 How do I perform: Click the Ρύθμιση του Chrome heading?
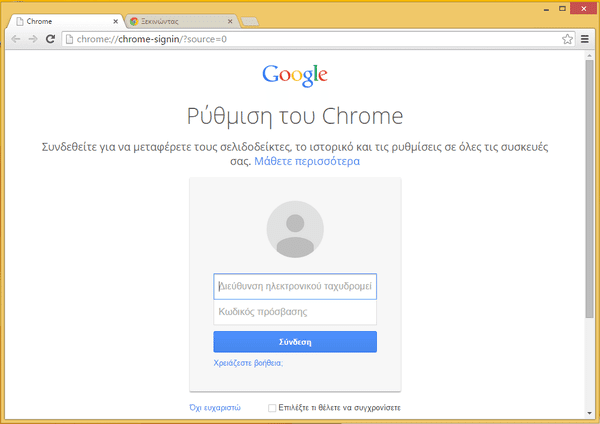point(295,116)
